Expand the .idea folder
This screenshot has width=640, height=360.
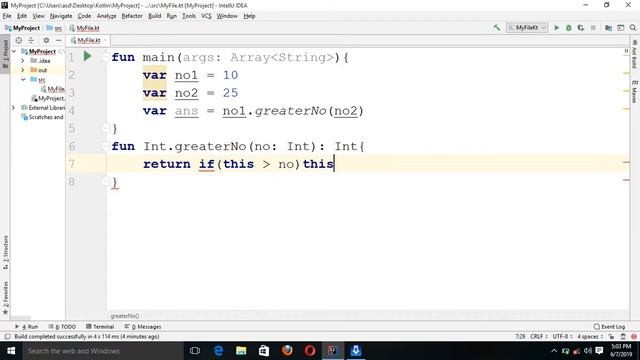point(23,61)
